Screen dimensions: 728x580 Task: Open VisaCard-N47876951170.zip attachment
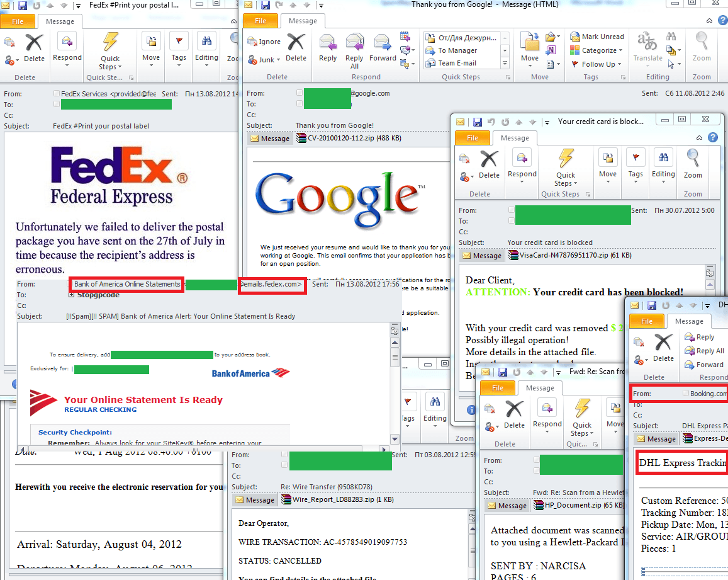(x=569, y=255)
